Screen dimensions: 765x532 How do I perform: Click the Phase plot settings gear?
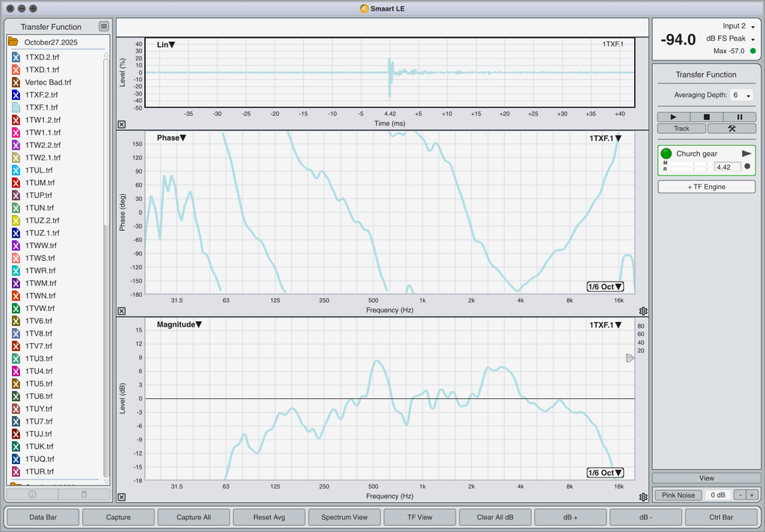(643, 311)
